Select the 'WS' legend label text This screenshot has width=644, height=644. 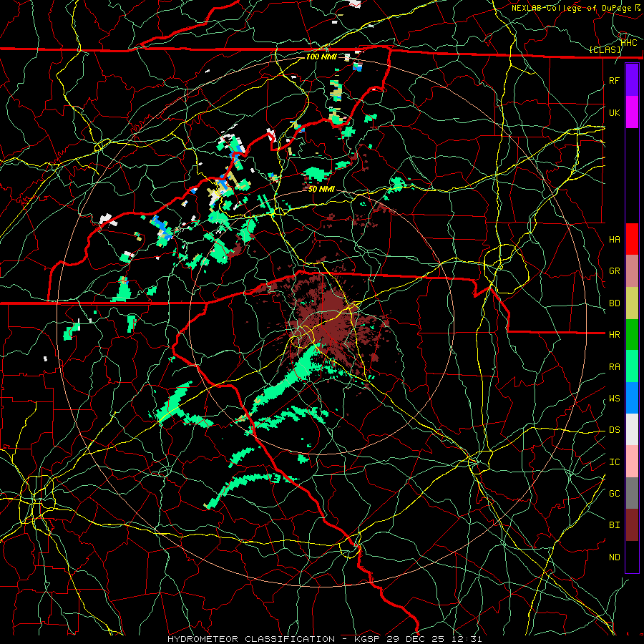[614, 399]
